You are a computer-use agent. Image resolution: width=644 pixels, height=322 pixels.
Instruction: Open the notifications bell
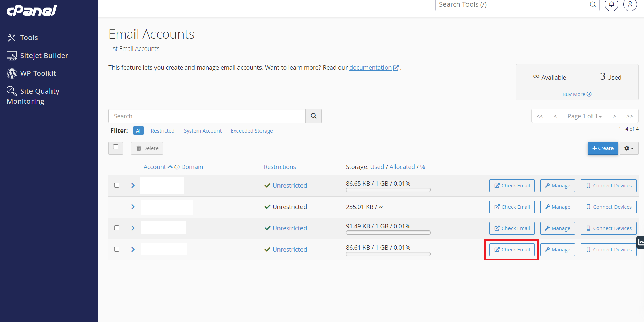tap(611, 4)
